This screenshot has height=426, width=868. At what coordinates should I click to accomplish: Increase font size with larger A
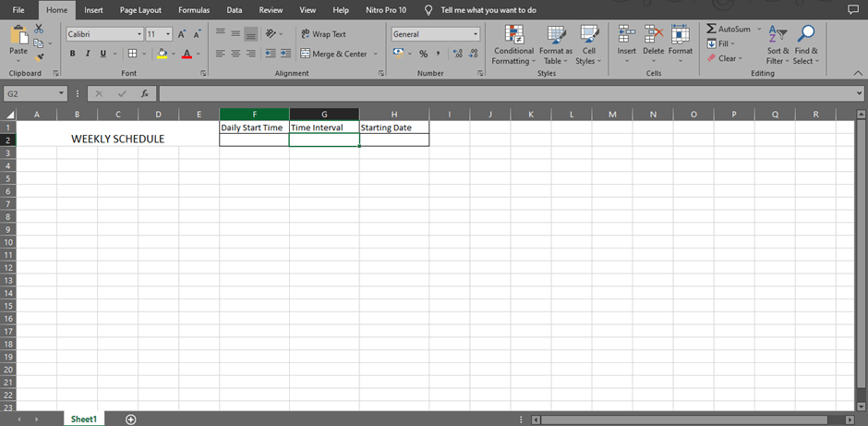pos(182,34)
